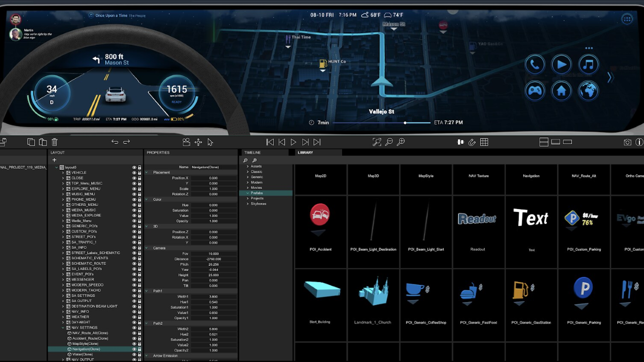Screen dimensions: 644x362
Task: Click the Classic folder in library tree
Action: pos(256,172)
